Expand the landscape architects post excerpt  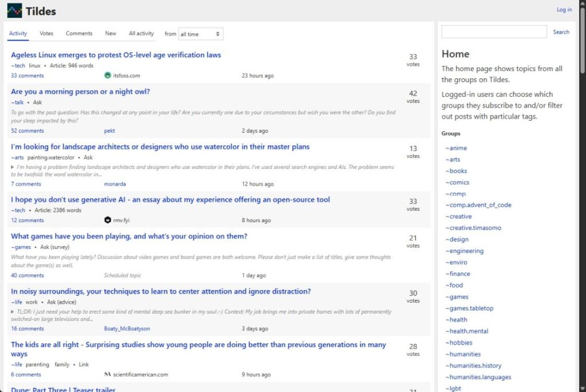pos(13,167)
